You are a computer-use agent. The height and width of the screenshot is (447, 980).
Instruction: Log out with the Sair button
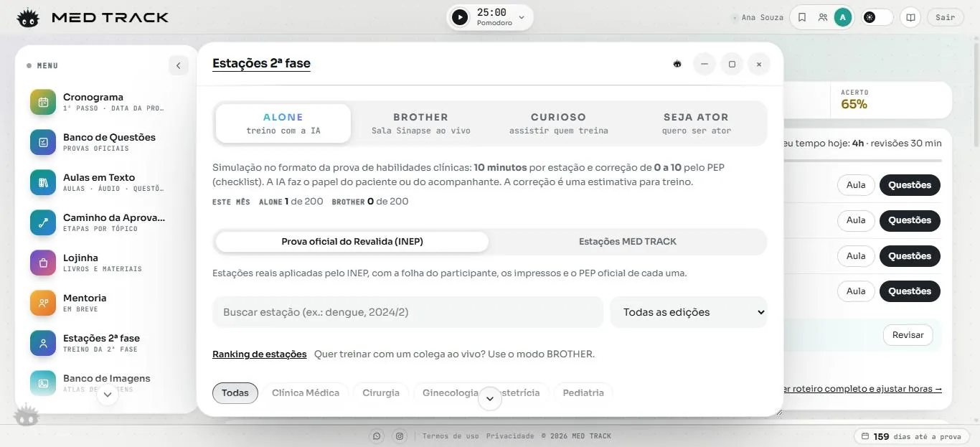(x=945, y=17)
